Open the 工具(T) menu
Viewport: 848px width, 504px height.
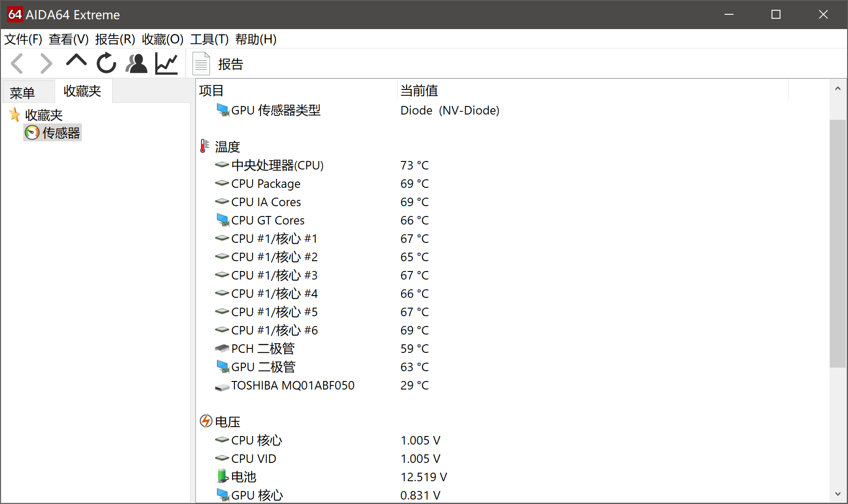pyautogui.click(x=209, y=39)
